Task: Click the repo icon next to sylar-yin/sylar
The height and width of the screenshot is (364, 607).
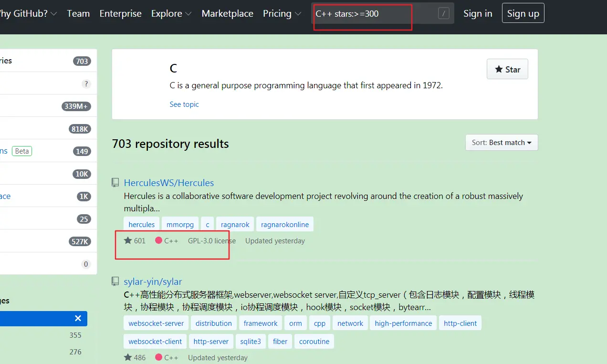Action: (115, 281)
